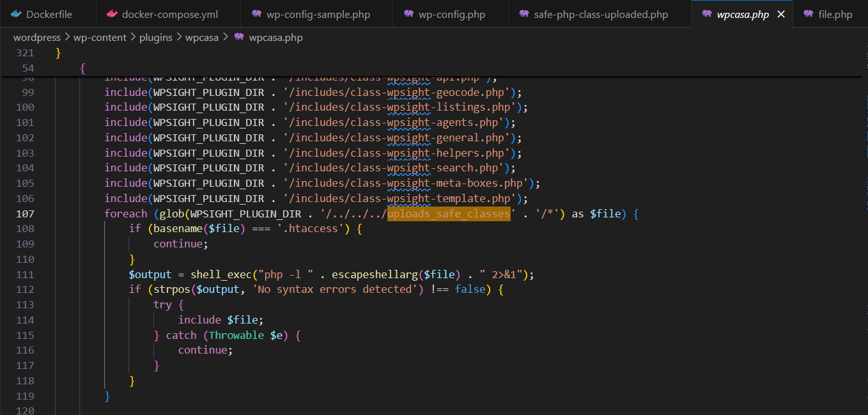Open the wordpress breadcrumb segment

click(x=37, y=38)
